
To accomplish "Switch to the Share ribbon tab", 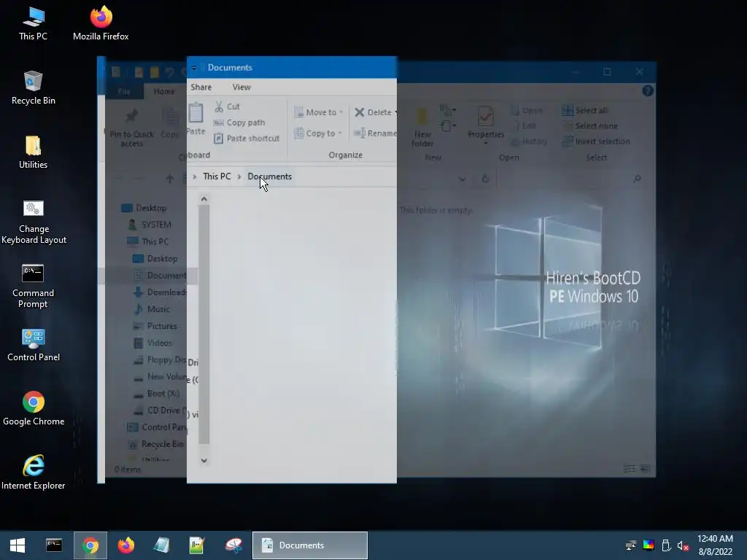I will pyautogui.click(x=201, y=87).
